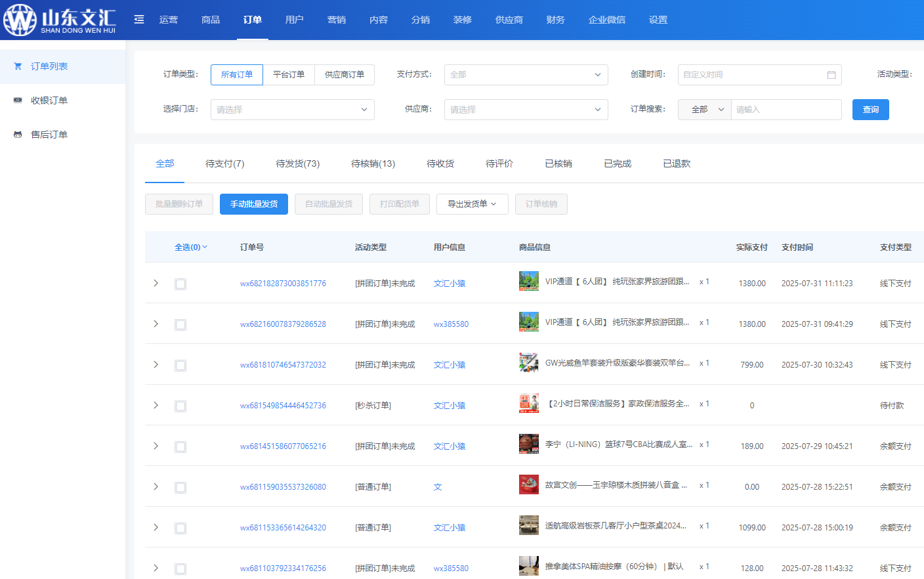Focus the 请输入 order search field

tap(787, 110)
